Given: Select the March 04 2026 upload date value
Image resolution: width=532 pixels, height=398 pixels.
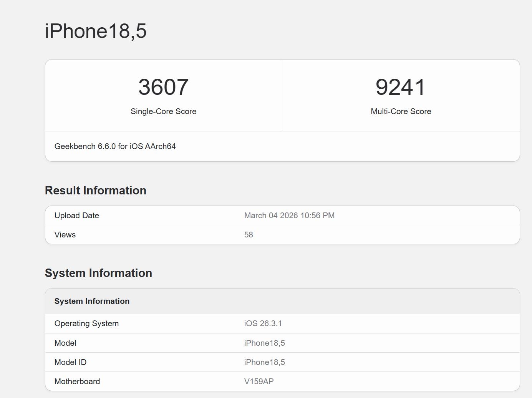Looking at the screenshot, I should [289, 215].
